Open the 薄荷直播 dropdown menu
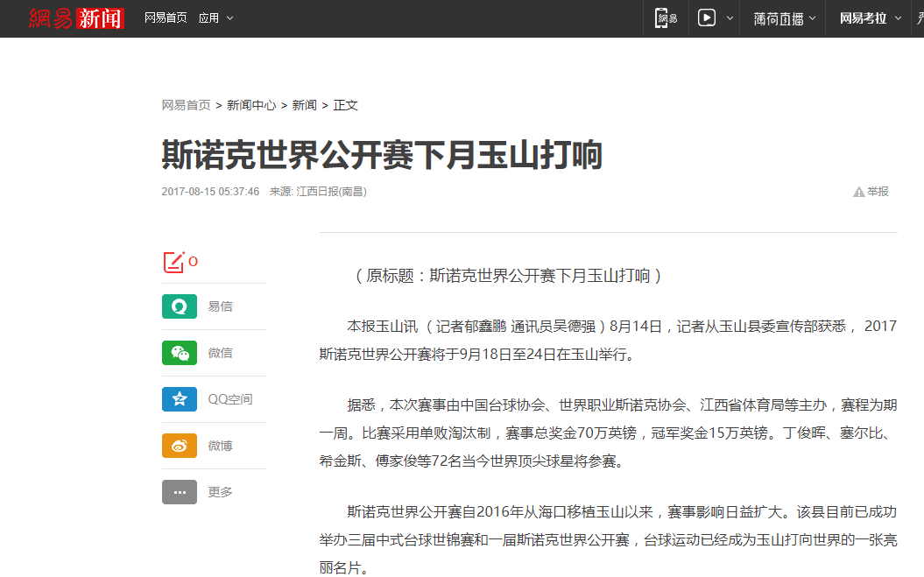 pos(785,19)
